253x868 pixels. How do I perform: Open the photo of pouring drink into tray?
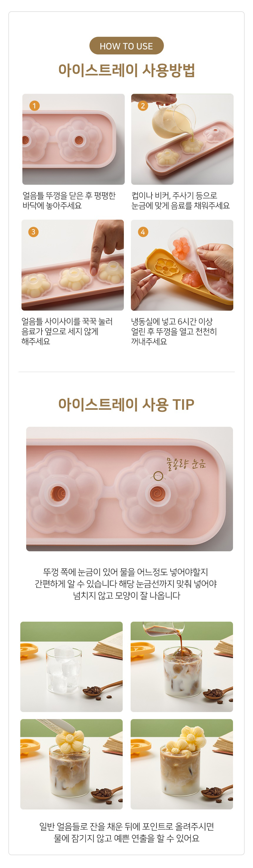point(182,139)
